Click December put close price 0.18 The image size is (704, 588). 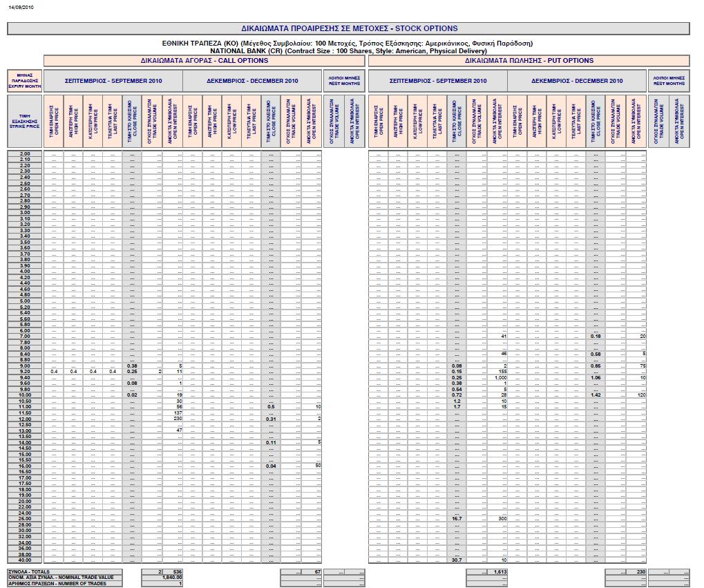click(x=596, y=336)
